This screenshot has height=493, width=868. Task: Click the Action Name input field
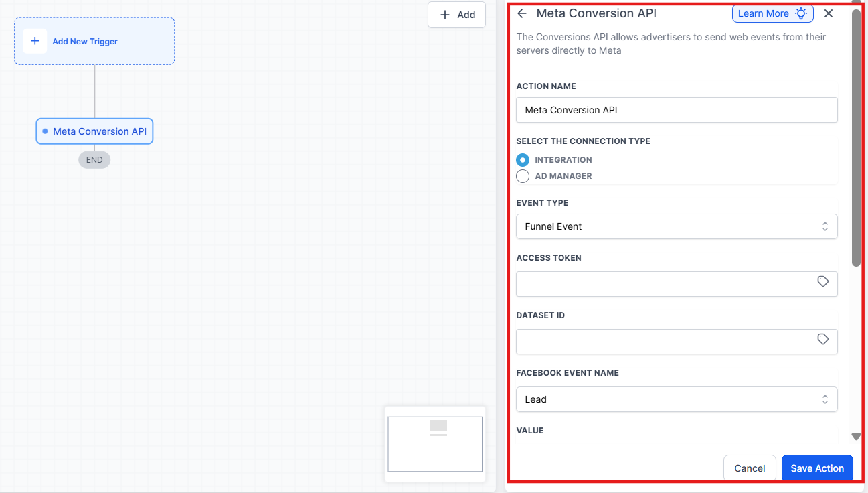tap(677, 110)
